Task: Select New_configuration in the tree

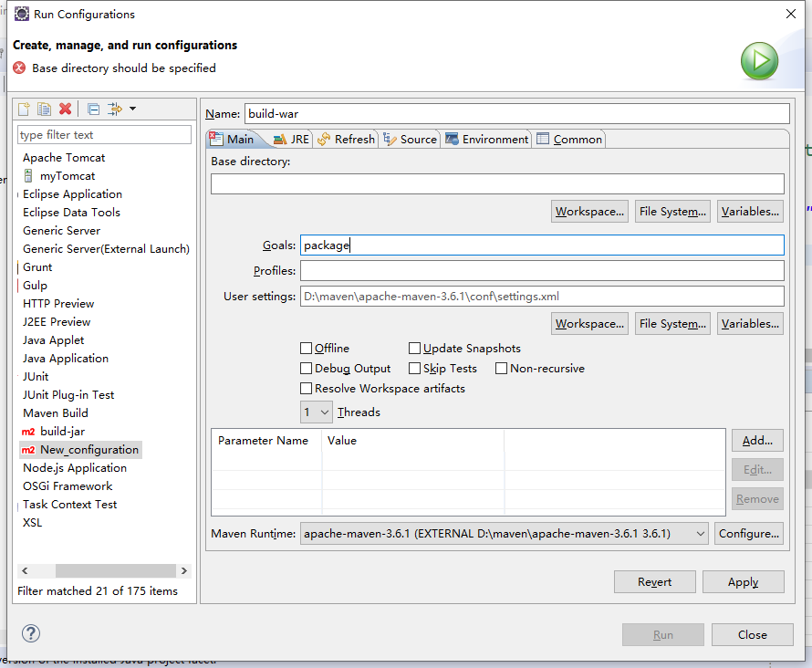Action: [x=89, y=450]
